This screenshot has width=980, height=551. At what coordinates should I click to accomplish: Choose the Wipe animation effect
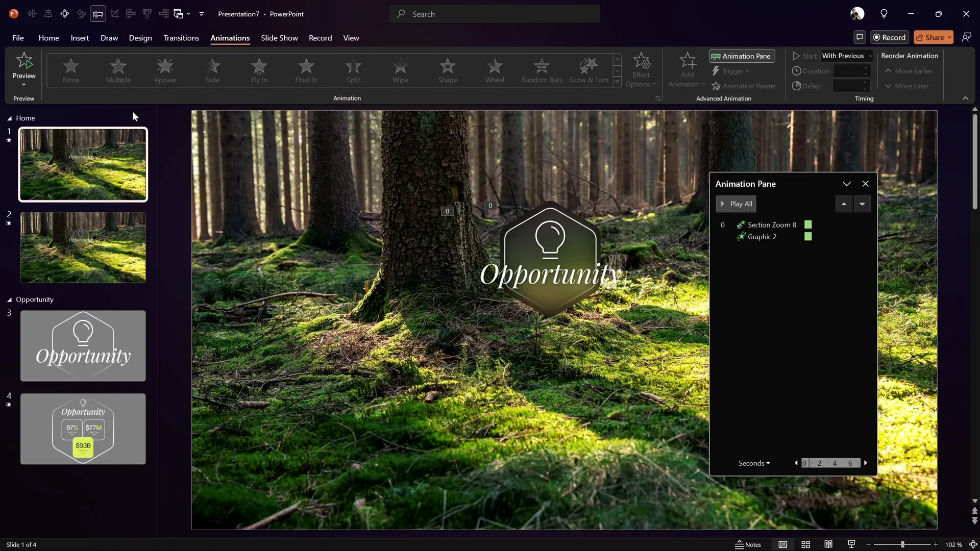click(400, 70)
